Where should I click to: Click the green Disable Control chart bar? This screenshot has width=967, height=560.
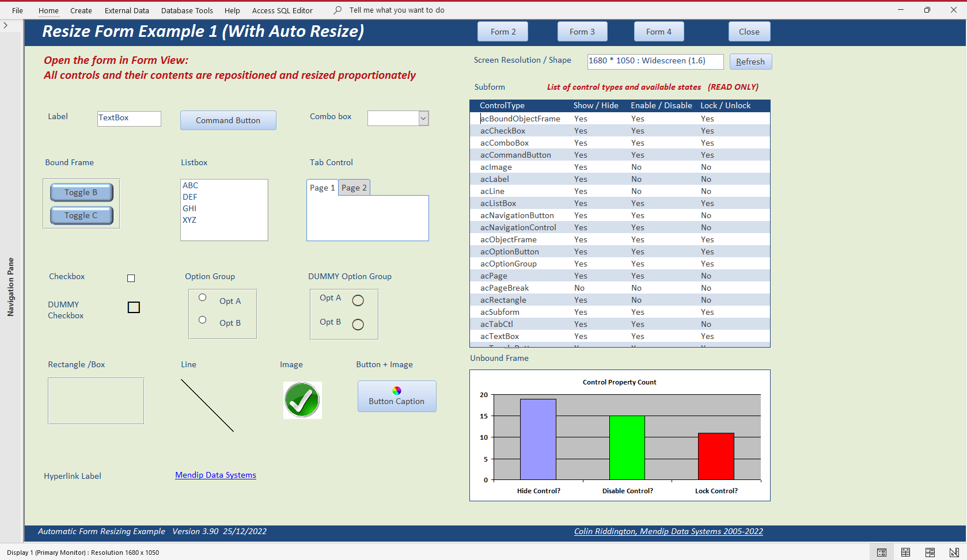coord(627,448)
